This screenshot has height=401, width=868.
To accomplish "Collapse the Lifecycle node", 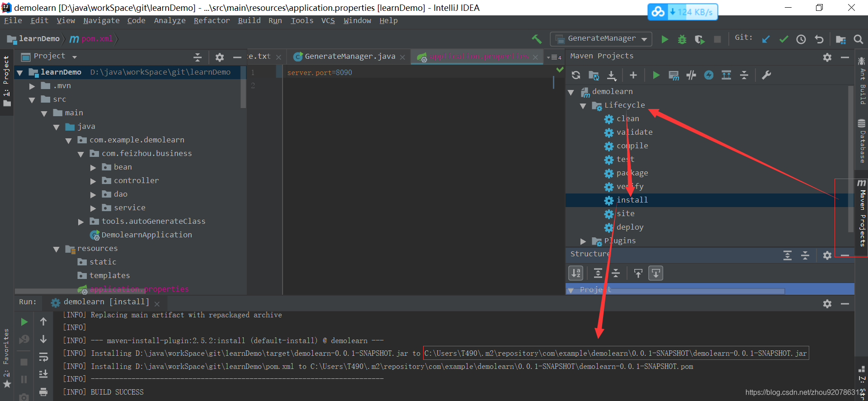I will point(583,106).
